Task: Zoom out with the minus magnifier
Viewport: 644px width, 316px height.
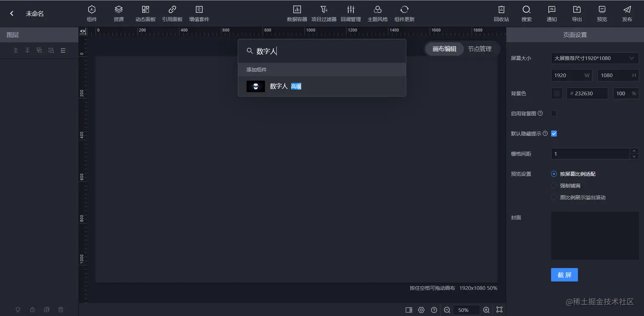Action: (447, 310)
